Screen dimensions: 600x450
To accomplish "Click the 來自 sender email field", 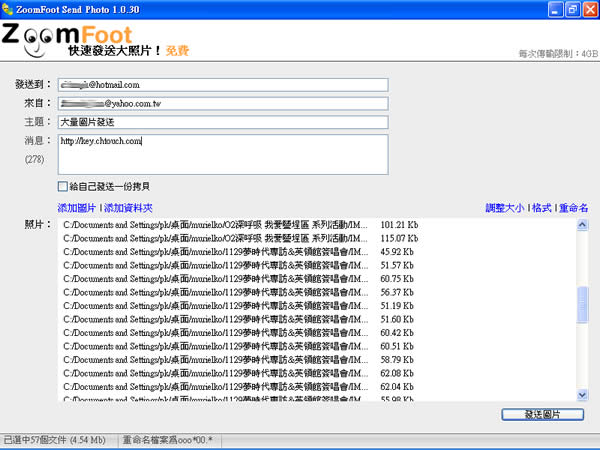I will [x=221, y=103].
